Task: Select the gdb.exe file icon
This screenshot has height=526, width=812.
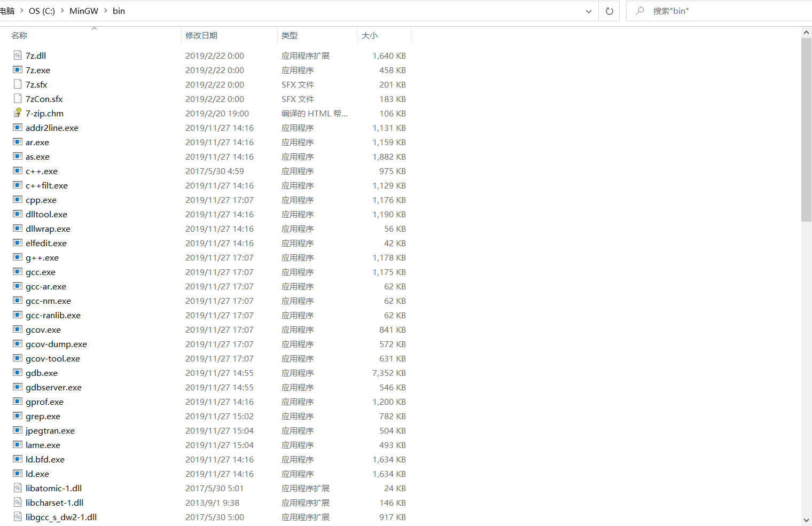Action: click(x=17, y=373)
